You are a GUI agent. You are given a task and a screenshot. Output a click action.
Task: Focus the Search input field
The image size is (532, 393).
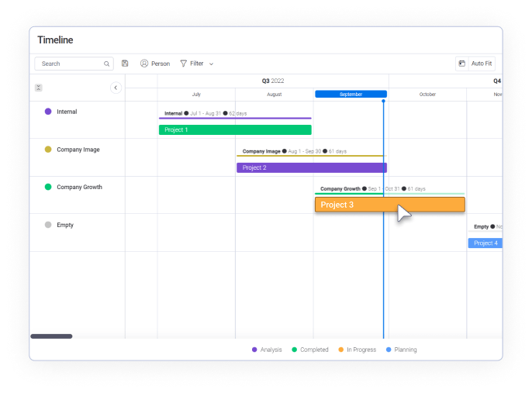point(74,64)
